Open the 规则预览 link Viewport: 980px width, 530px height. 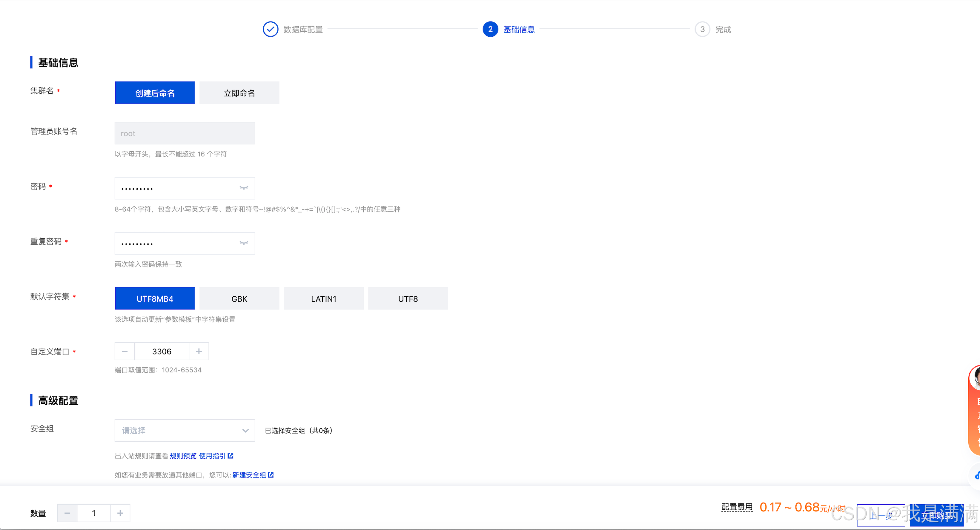point(183,456)
